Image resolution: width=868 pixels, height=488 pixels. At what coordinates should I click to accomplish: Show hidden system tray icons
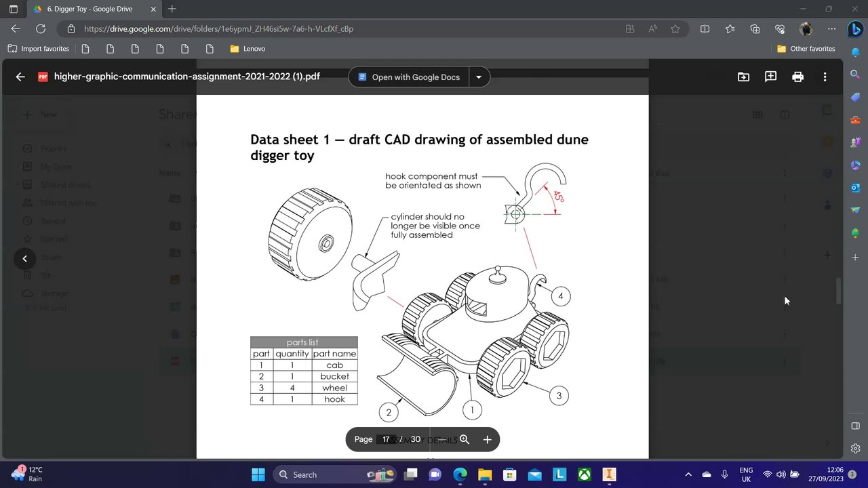coord(688,474)
